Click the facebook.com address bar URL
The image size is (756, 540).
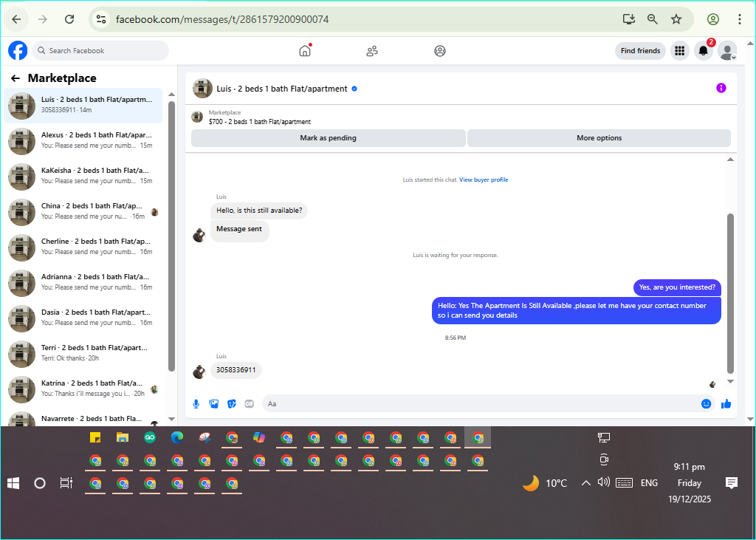coord(222,19)
